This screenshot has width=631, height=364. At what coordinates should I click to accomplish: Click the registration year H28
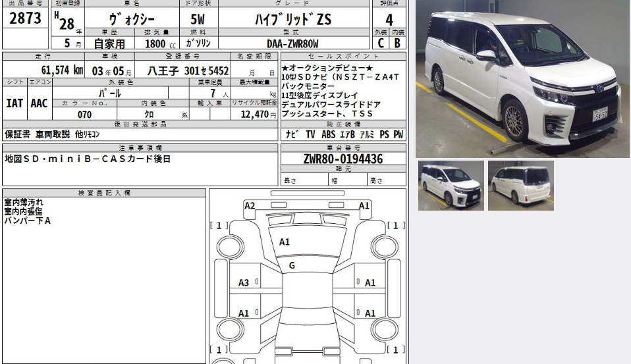(x=65, y=22)
